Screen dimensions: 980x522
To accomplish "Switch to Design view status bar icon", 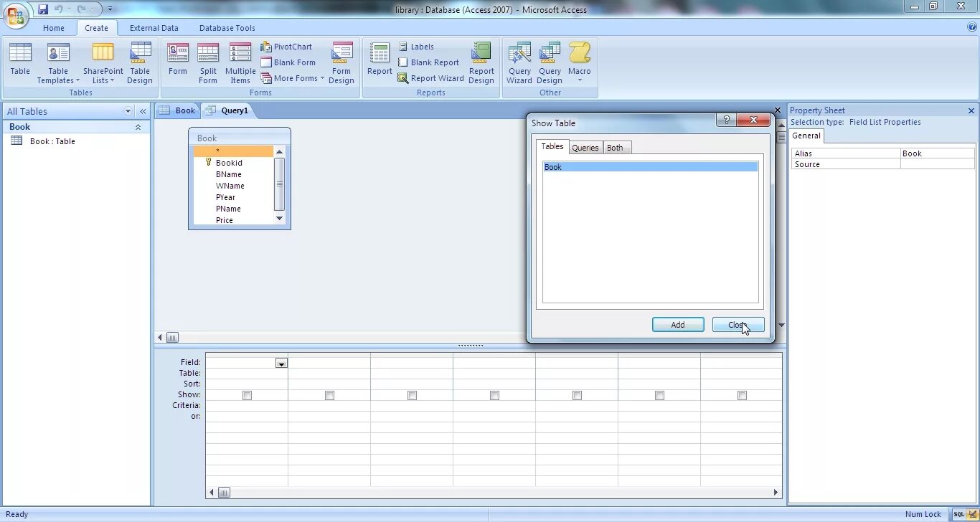I will point(972,514).
